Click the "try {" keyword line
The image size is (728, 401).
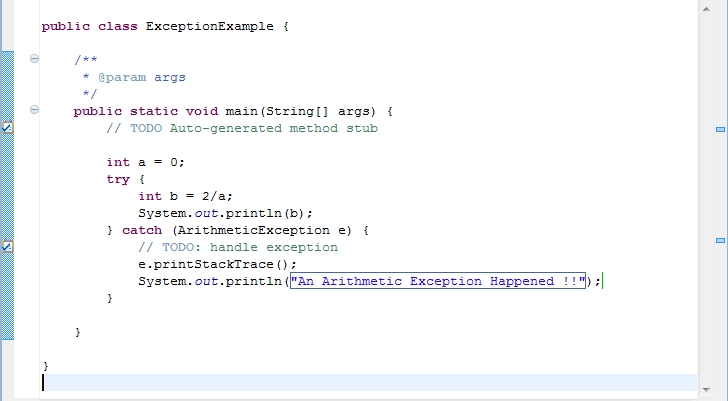point(126,180)
